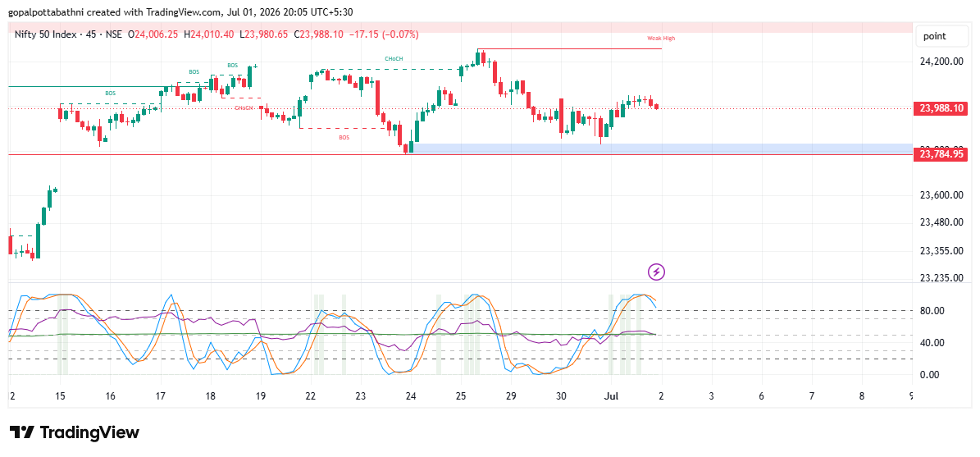Click the current price tag 23,988.10
Screen dimensions: 980x457
[x=940, y=108]
